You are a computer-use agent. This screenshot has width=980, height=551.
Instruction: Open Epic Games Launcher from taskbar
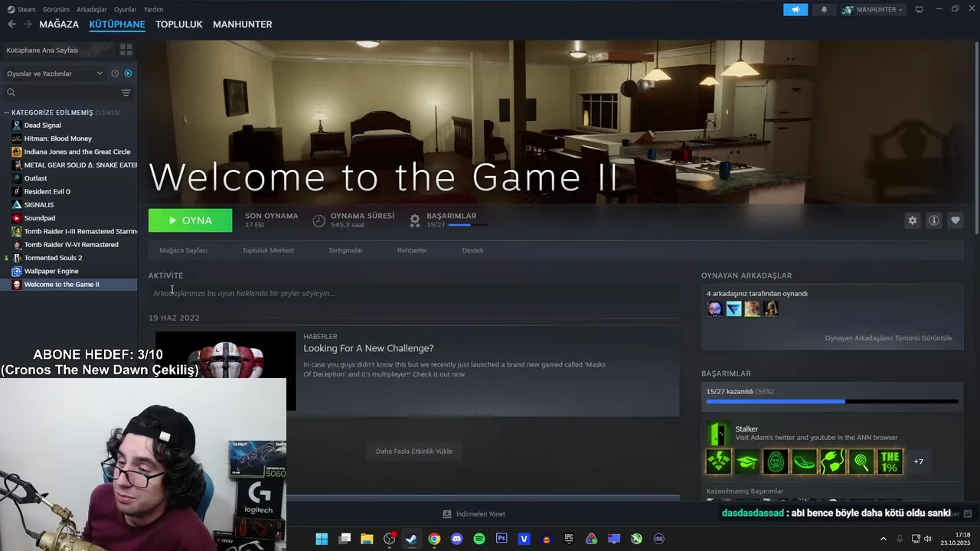(x=569, y=539)
